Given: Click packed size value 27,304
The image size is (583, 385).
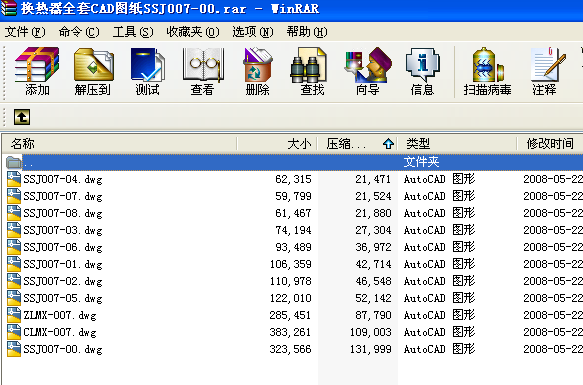Looking at the screenshot, I should point(373,230).
